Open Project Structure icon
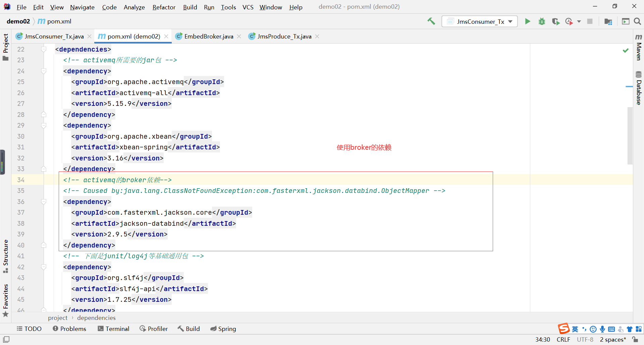This screenshot has height=345, width=644. tap(608, 21)
